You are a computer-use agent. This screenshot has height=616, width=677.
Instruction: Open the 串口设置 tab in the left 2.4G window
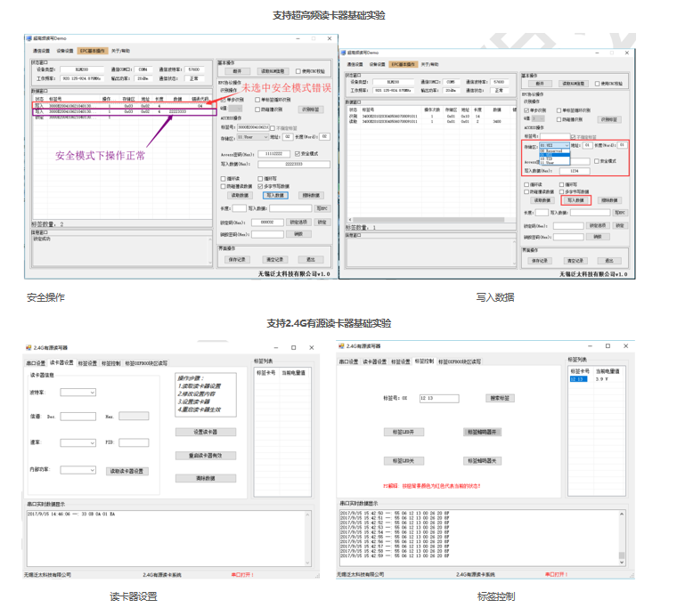[36, 362]
